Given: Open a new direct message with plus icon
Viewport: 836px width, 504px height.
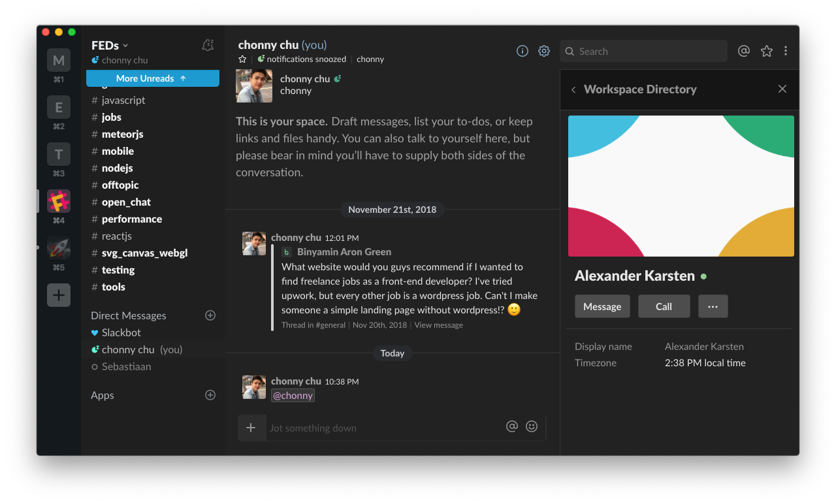Looking at the screenshot, I should (x=210, y=315).
